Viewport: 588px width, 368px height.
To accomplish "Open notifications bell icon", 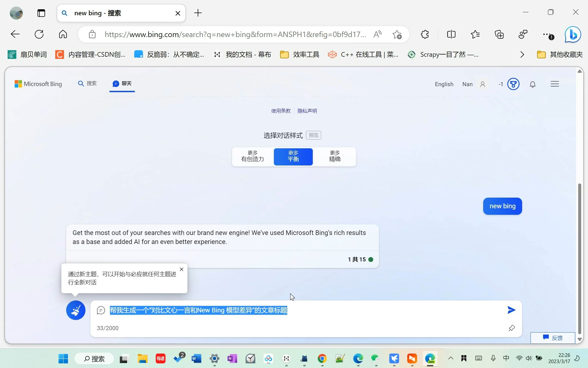I will [532, 84].
